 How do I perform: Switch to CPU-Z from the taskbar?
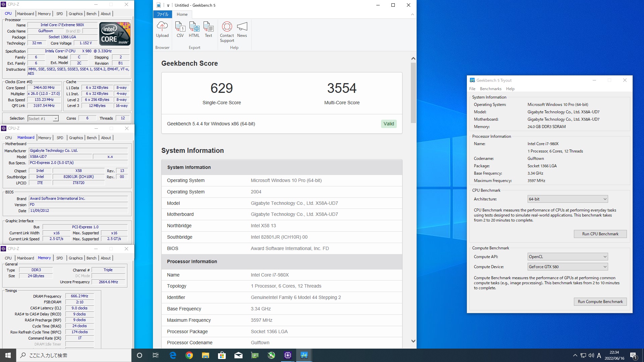(287, 355)
